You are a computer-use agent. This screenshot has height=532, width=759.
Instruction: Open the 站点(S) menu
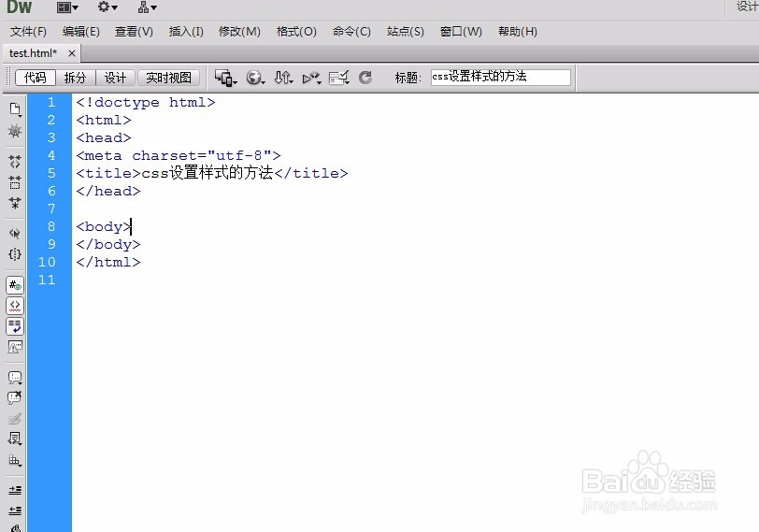pos(405,32)
